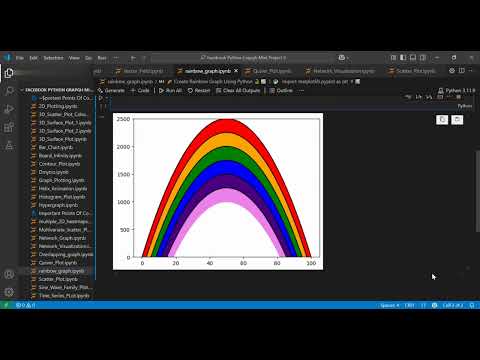Open the Edit menu
This screenshot has height=360, width=480.
pyautogui.click(x=33, y=58)
